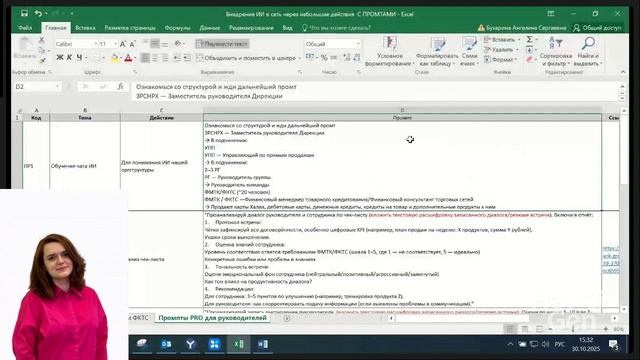Toggle underline (Ч) formatting
The height and width of the screenshot is (360, 640).
(x=79, y=58)
